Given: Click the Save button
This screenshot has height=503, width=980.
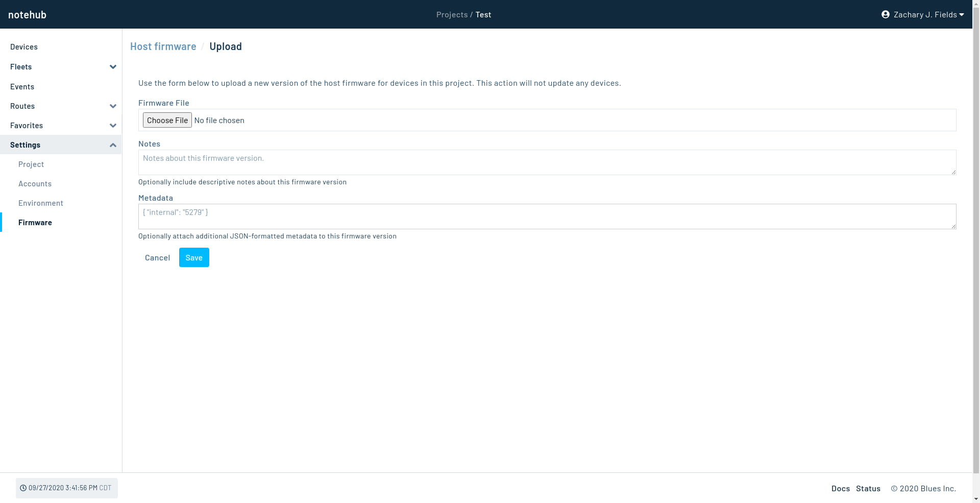Looking at the screenshot, I should tap(193, 257).
